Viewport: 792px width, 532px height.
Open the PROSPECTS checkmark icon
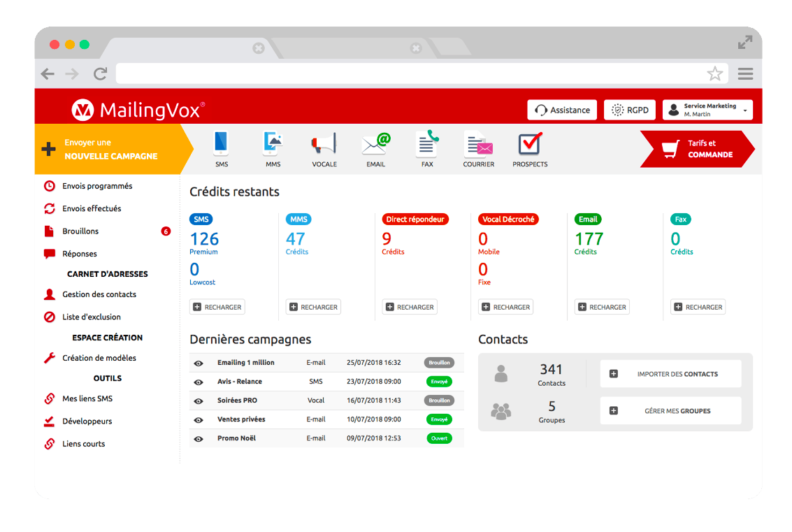point(529,145)
